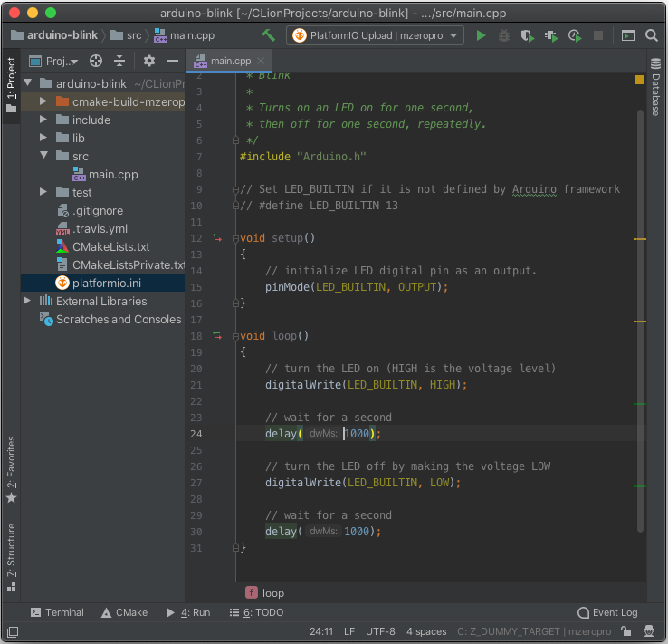
Task: Close the main.cpp editor tab
Action: point(261,61)
